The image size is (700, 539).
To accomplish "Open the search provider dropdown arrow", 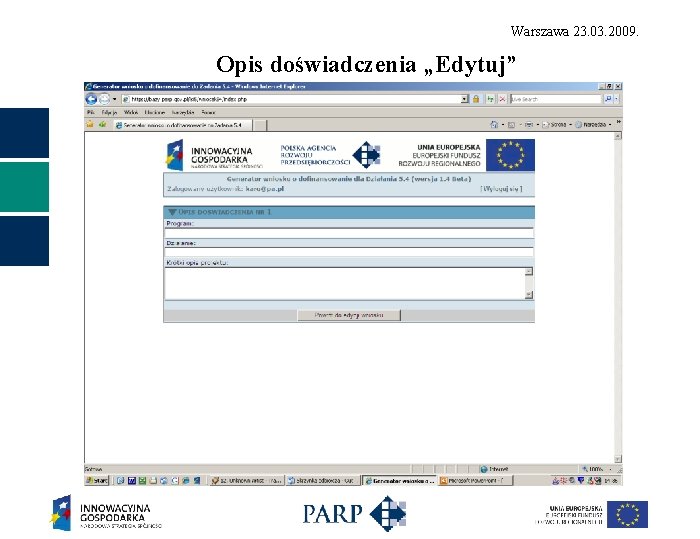I will click(617, 99).
